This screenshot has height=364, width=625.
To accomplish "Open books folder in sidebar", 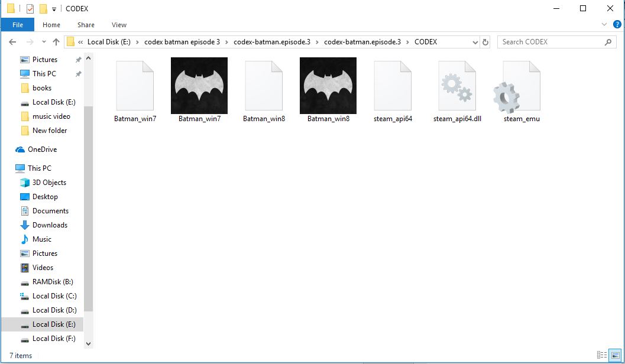I will [42, 88].
